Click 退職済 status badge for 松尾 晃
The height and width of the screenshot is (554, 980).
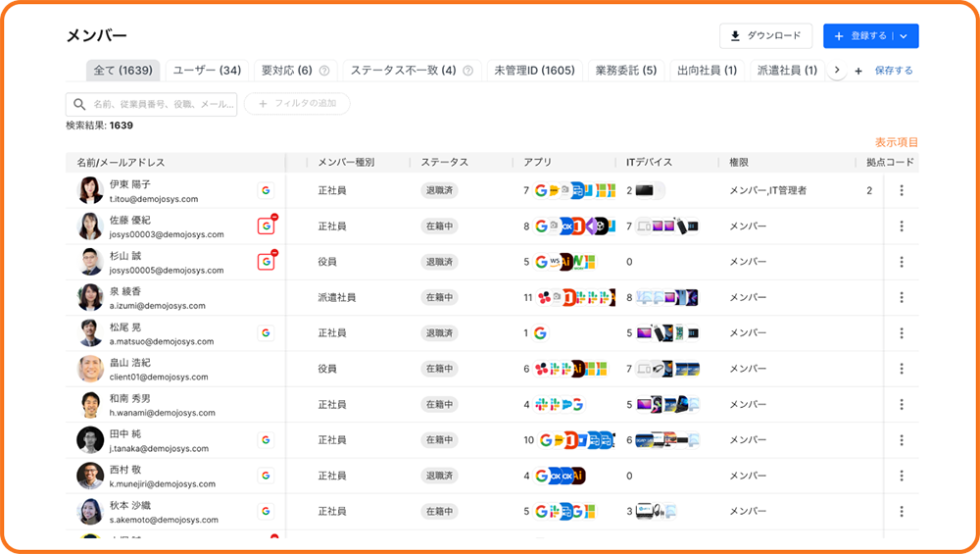click(x=439, y=332)
